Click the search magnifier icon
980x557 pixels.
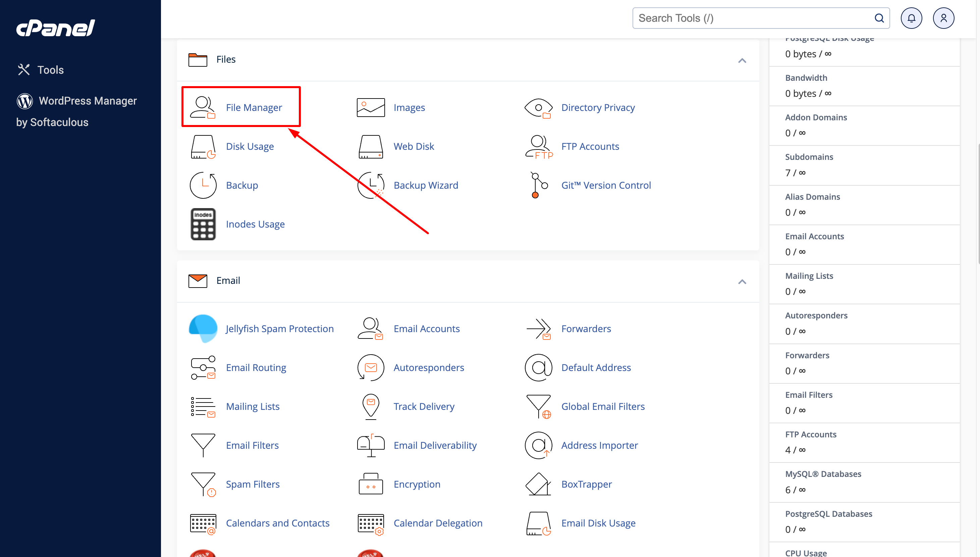(879, 18)
